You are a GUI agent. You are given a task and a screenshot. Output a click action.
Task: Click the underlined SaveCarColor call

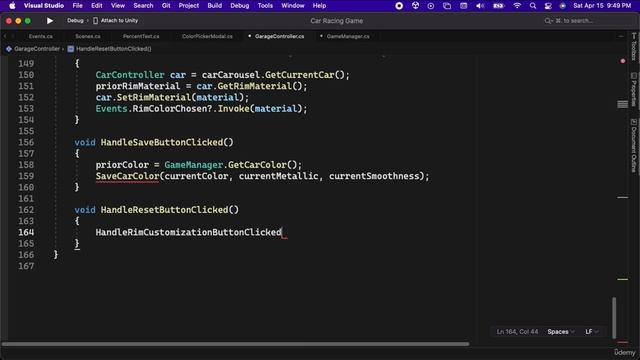pos(127,176)
